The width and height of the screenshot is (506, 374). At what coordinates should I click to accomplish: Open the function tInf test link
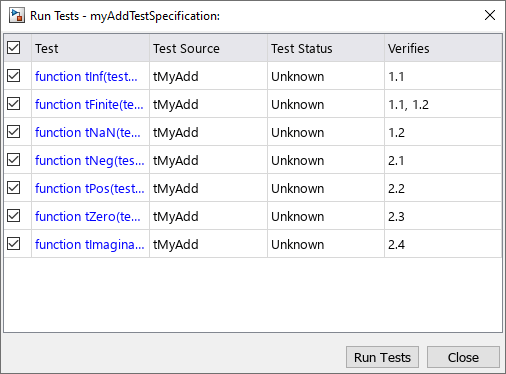[86, 77]
